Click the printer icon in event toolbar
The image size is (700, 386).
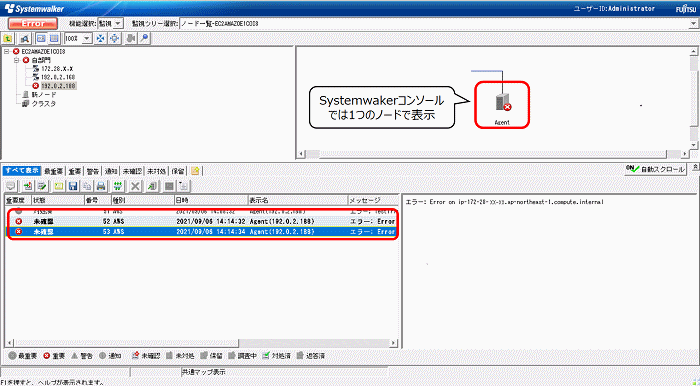(101, 186)
